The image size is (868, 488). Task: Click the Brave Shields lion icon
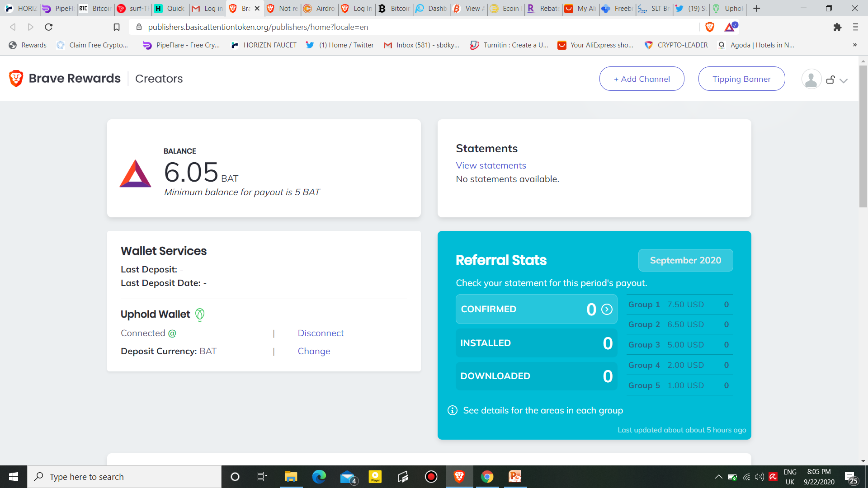click(710, 27)
